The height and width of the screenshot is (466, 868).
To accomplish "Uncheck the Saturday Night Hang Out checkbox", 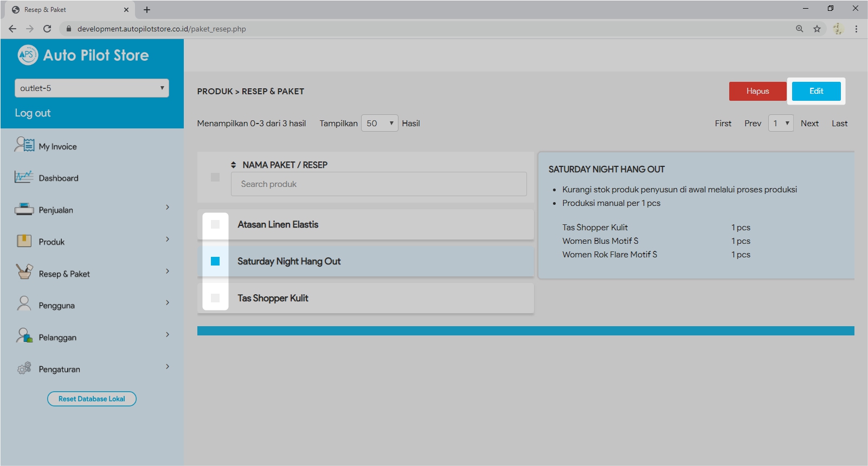I will (215, 261).
